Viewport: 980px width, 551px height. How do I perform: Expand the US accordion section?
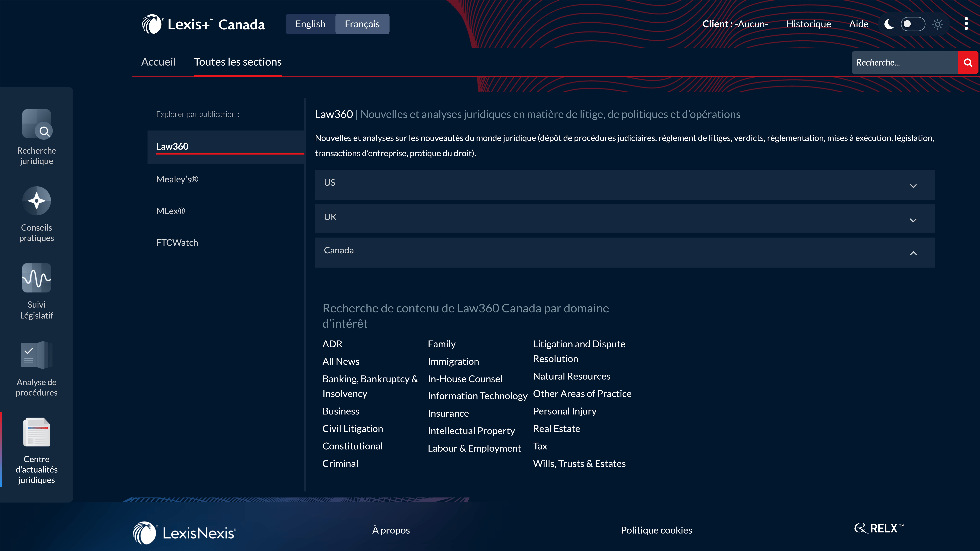click(625, 185)
